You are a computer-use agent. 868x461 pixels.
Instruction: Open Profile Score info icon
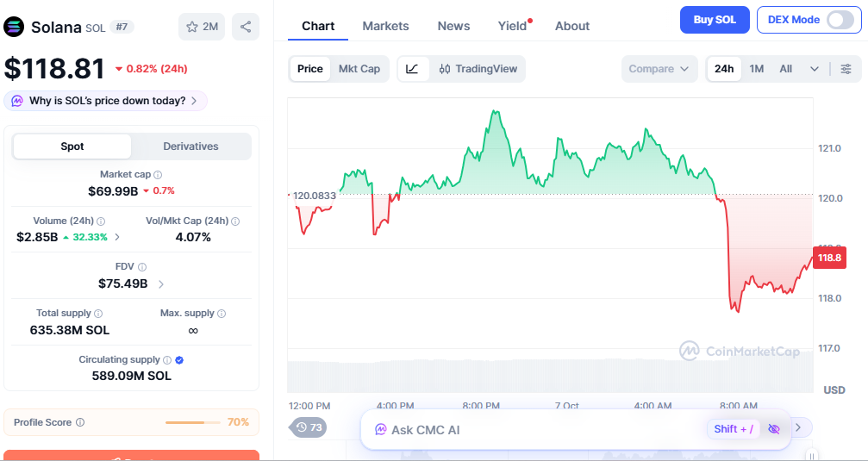pos(80,423)
